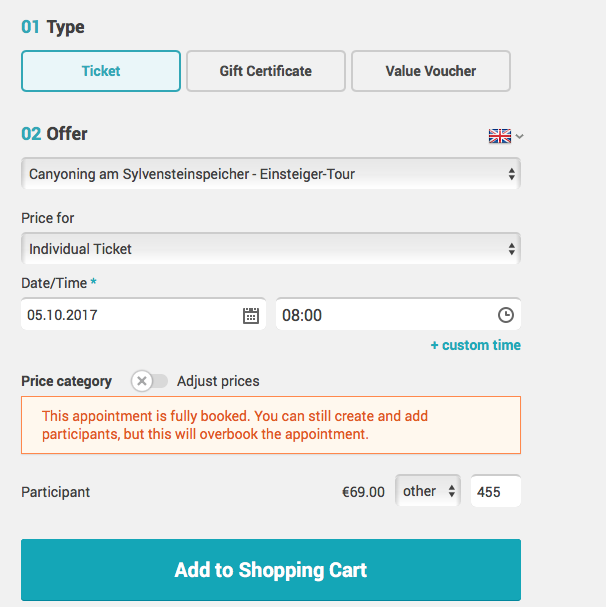
Task: Open the calendar date picker icon
Action: 251,315
